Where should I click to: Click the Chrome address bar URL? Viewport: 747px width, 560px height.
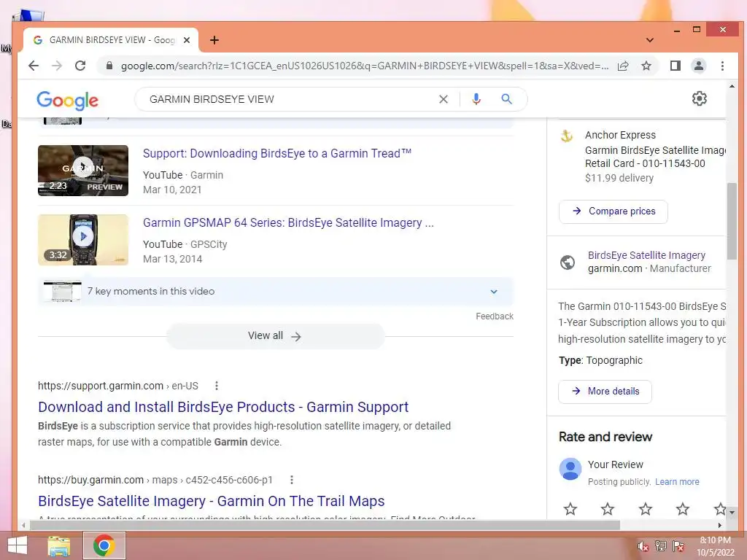pos(365,66)
